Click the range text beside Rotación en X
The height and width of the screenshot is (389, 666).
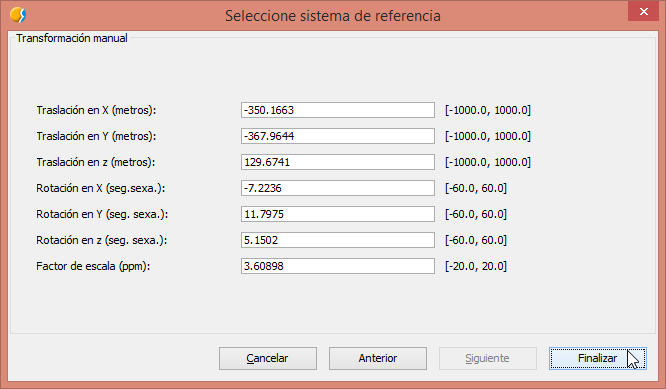click(476, 188)
